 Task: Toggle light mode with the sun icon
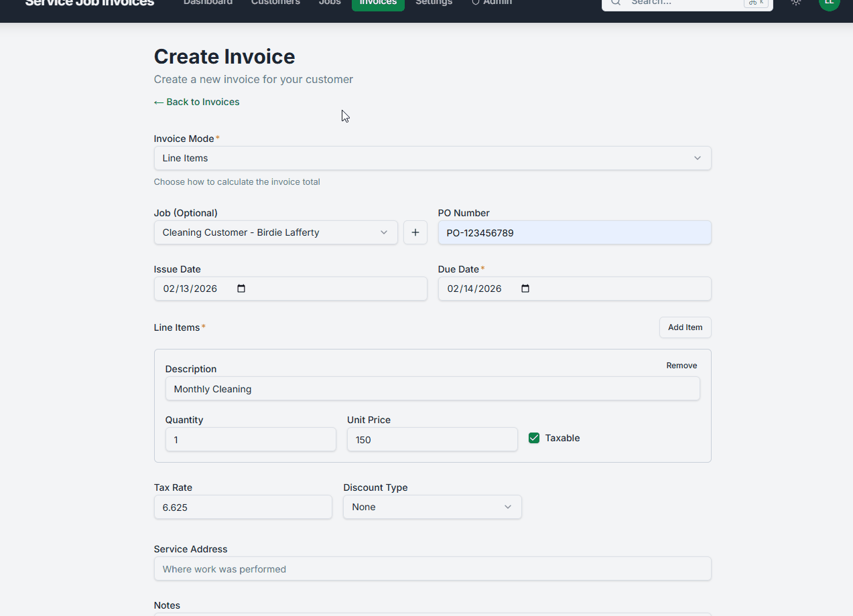[795, 3]
